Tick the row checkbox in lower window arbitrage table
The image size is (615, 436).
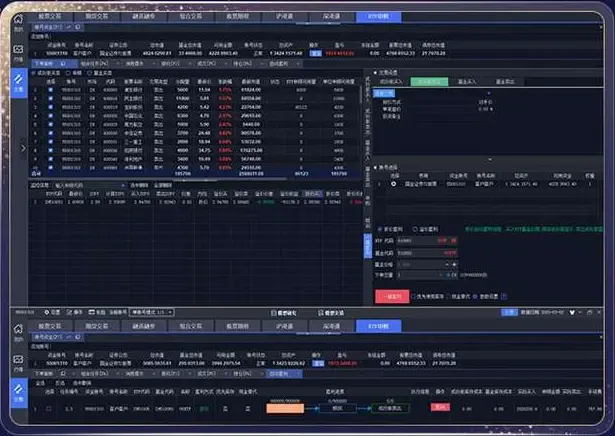(49, 409)
